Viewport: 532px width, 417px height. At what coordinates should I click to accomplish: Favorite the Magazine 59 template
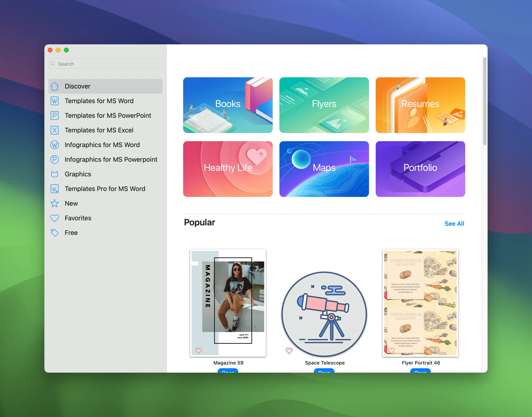pos(199,351)
